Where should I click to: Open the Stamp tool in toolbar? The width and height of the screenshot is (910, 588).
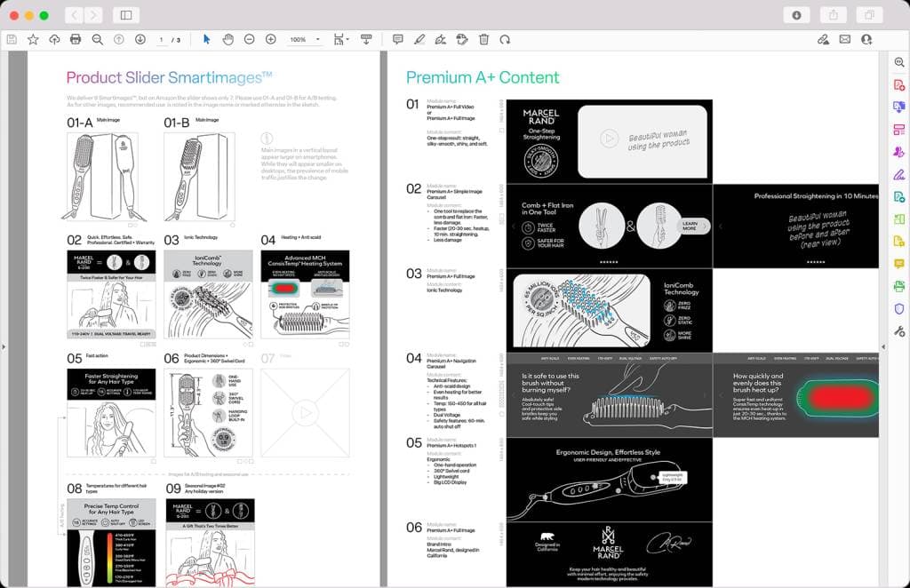click(462, 39)
